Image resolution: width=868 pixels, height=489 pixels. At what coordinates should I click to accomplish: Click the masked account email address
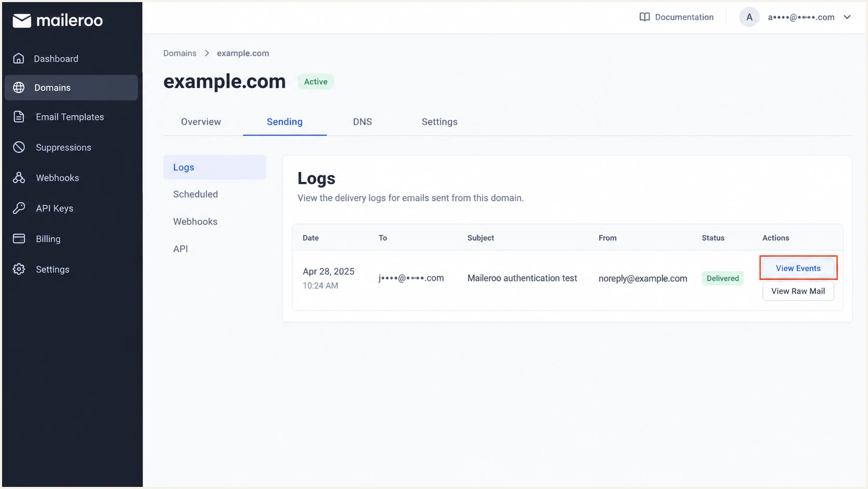click(801, 17)
